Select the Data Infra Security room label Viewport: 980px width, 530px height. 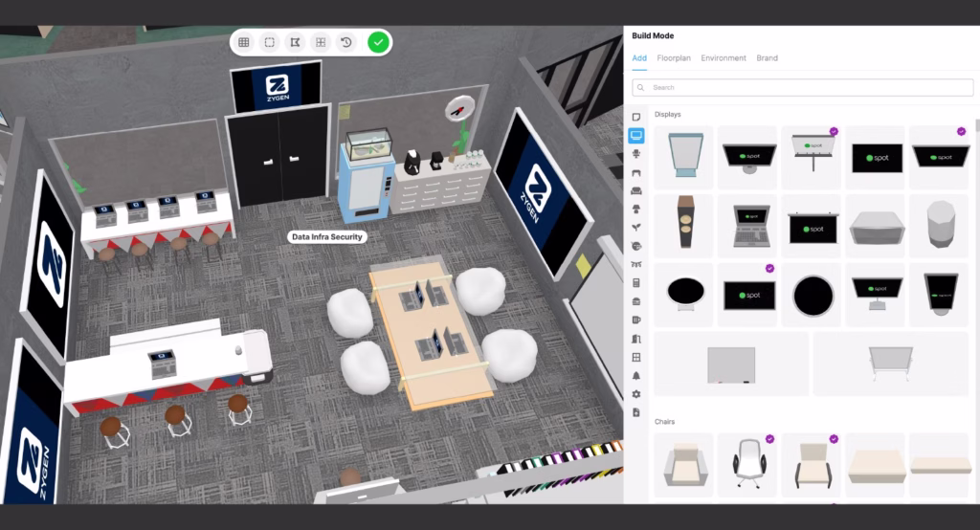327,237
